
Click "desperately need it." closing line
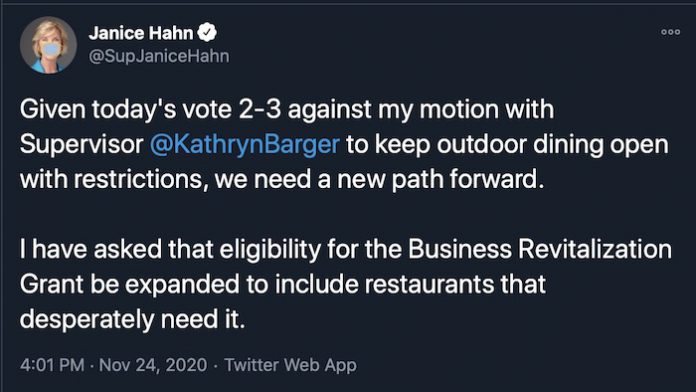[x=133, y=319]
